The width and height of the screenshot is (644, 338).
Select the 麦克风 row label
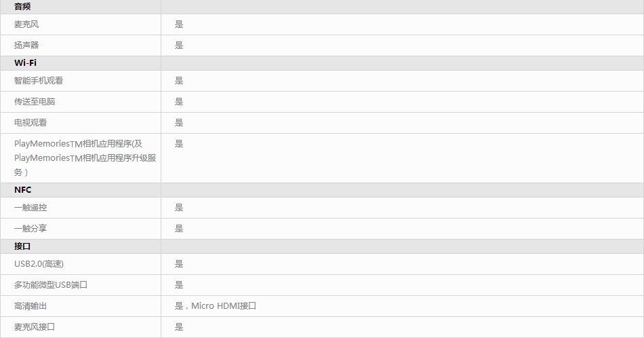(x=26, y=24)
